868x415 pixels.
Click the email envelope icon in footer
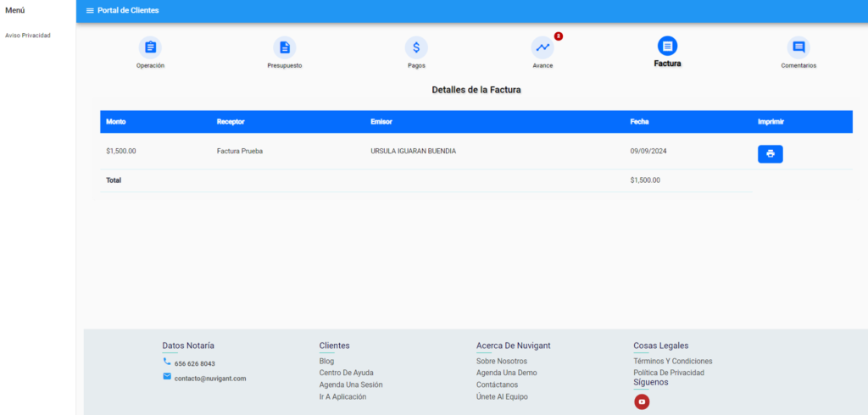(x=167, y=376)
